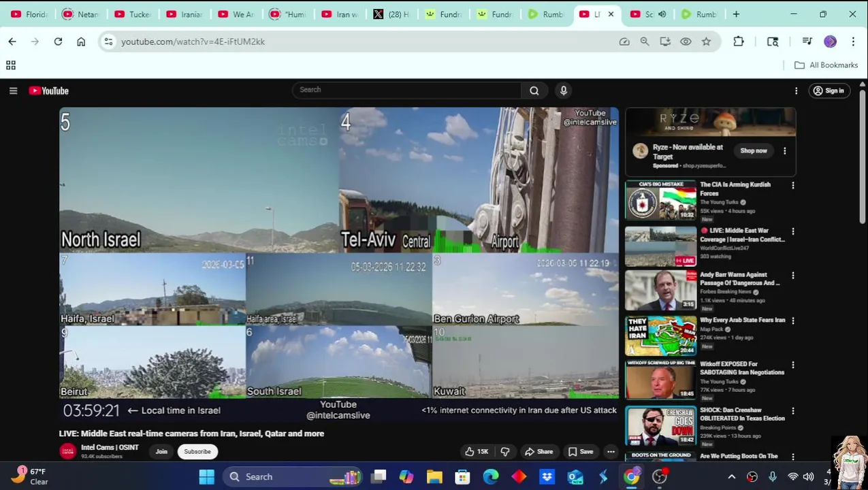Open Dropbox from the taskbar
This screenshot has width=868, height=490.
[x=547, y=477]
